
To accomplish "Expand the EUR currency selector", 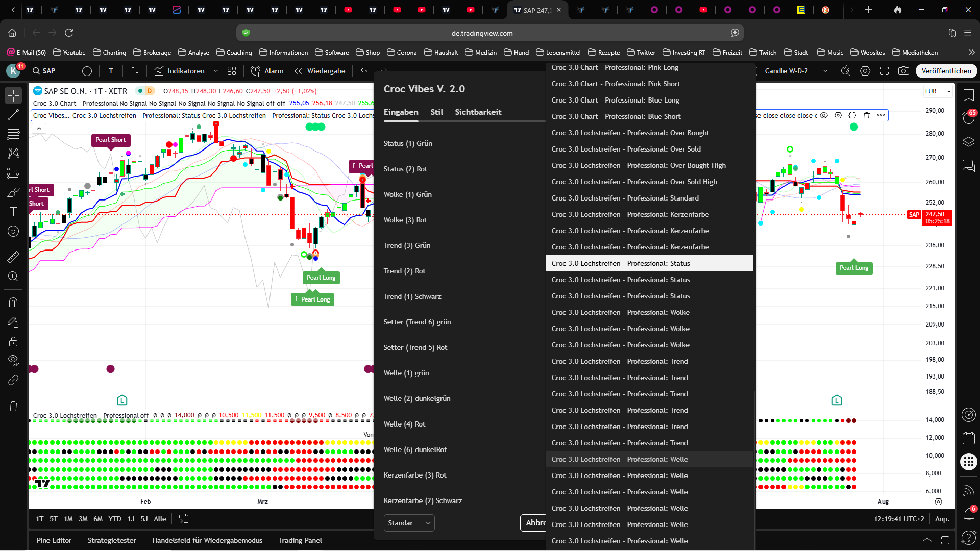I will [x=938, y=91].
